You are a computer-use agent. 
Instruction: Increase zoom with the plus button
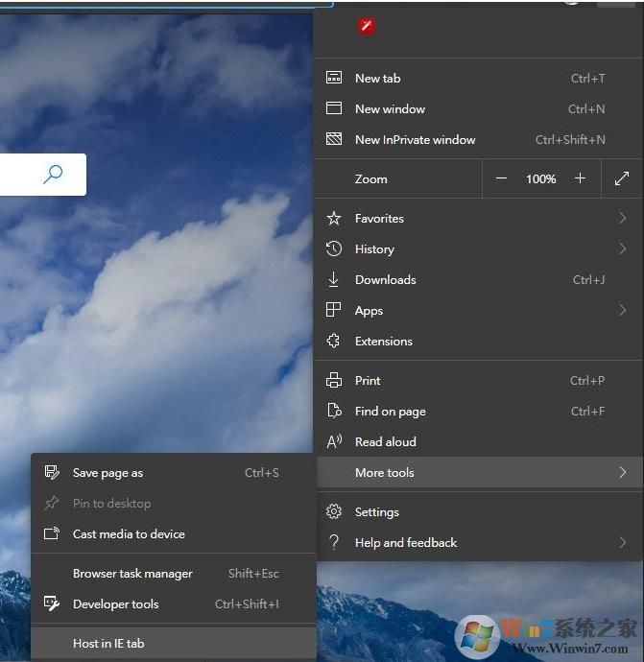pos(580,178)
